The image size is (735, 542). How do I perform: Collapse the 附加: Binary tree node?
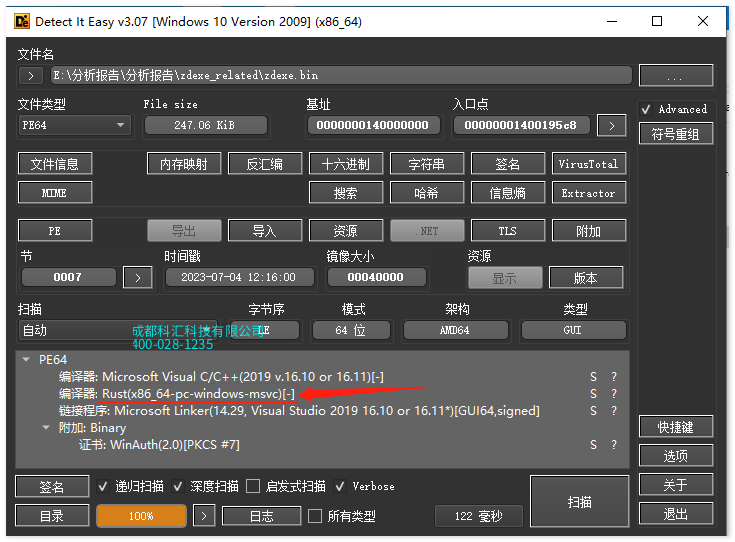tap(46, 428)
